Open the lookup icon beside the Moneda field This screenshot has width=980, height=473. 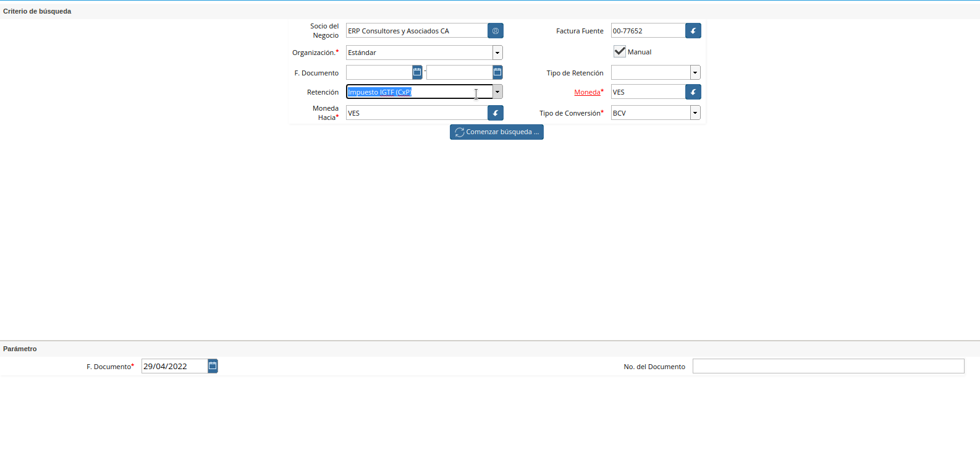tap(693, 92)
